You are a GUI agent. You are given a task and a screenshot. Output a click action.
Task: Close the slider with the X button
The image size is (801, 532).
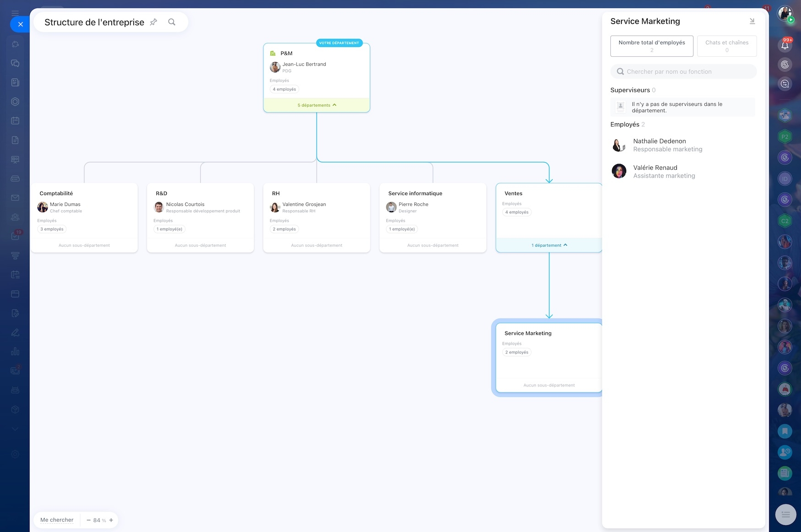click(20, 24)
